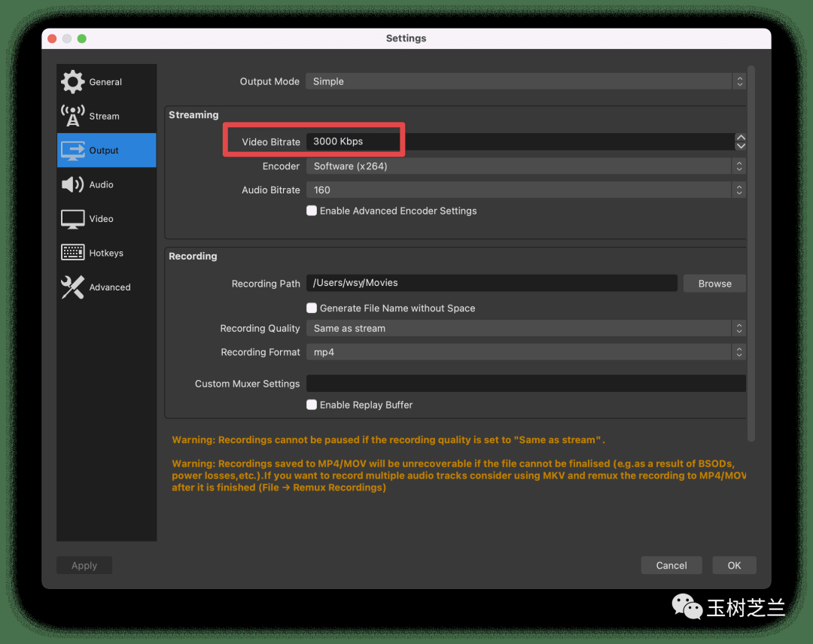This screenshot has width=813, height=644.
Task: Expand the Encoder Software (x264) dropdown
Action: [x=525, y=166]
